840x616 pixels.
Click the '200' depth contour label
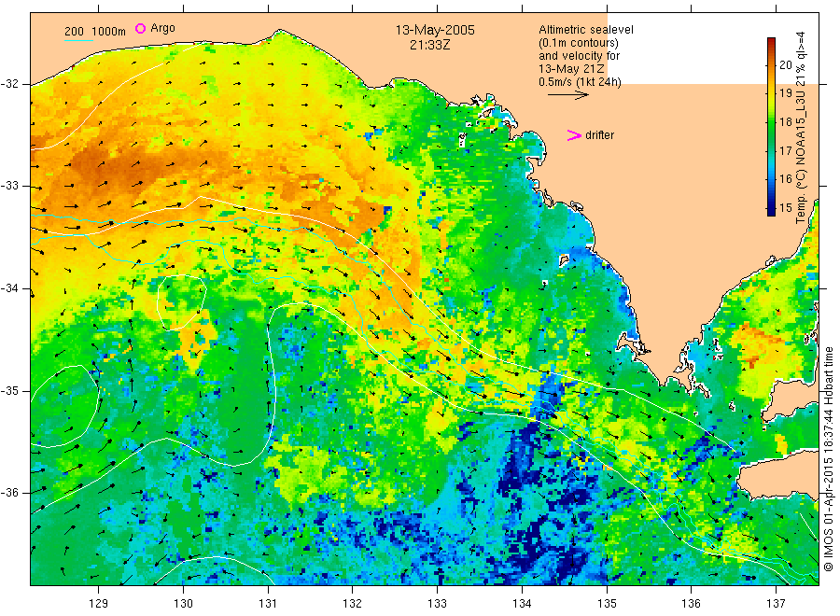click(74, 32)
